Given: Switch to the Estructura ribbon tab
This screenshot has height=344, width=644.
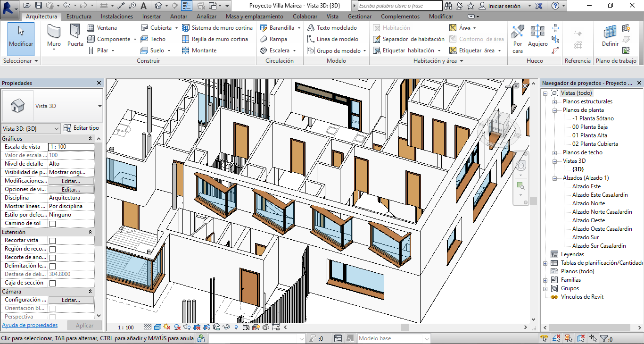Looking at the screenshot, I should click(x=79, y=17).
